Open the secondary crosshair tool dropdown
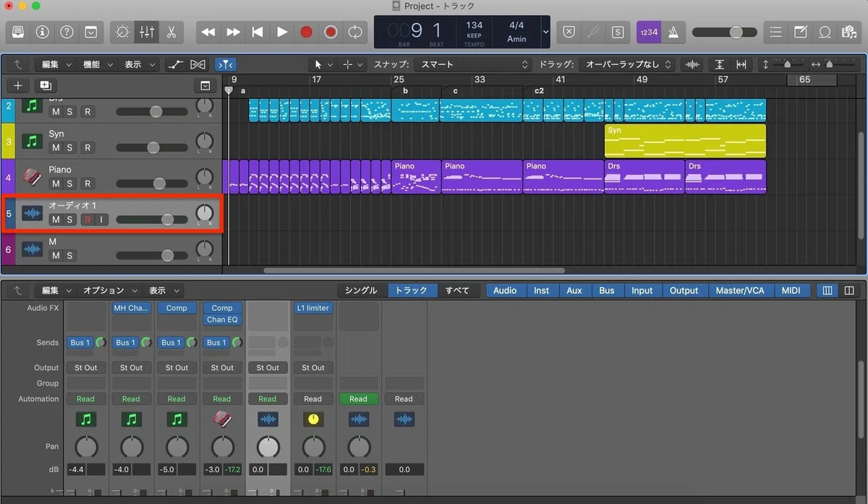This screenshot has height=504, width=868. pyautogui.click(x=353, y=64)
